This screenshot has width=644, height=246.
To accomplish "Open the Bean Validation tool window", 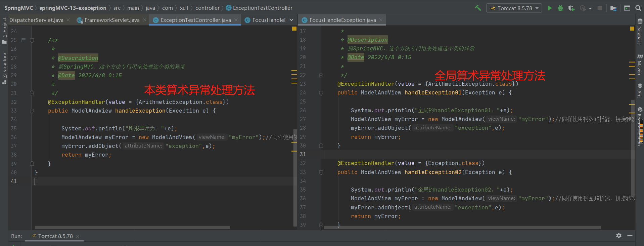I will point(640,126).
